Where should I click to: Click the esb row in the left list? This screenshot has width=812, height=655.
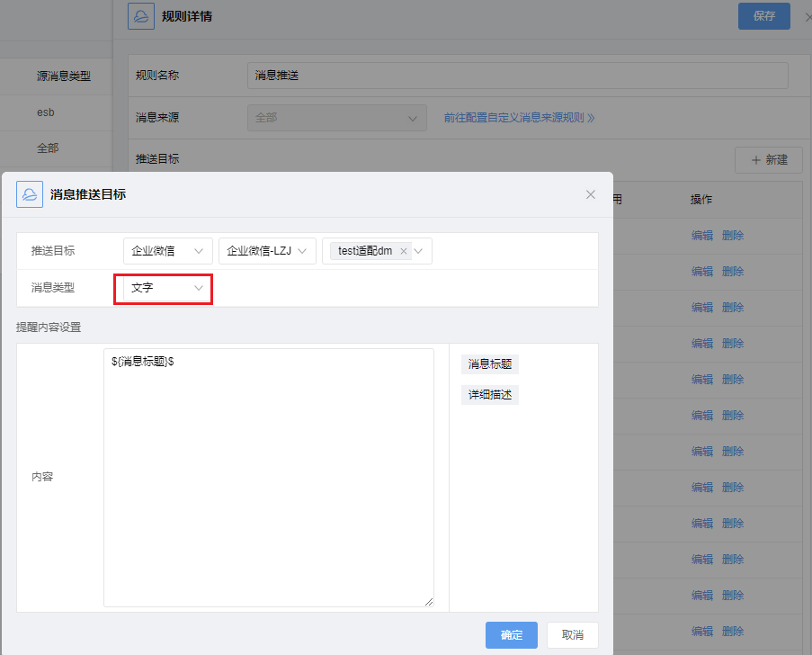(56, 112)
